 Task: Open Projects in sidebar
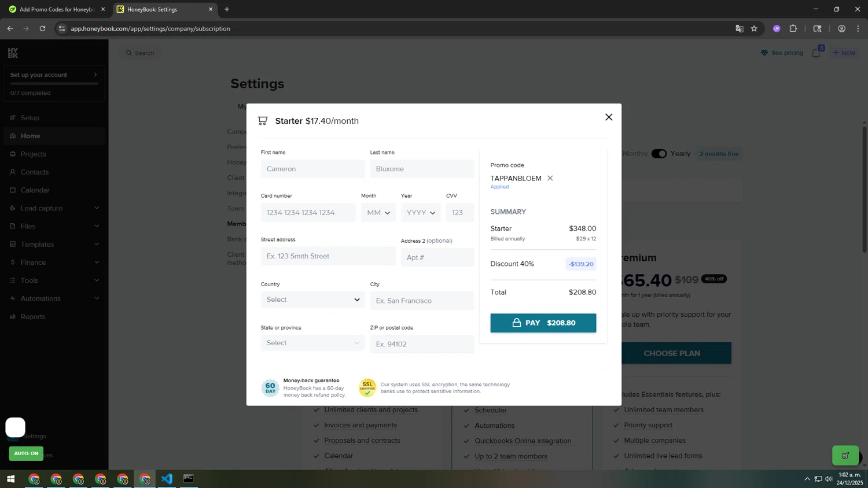click(54, 154)
